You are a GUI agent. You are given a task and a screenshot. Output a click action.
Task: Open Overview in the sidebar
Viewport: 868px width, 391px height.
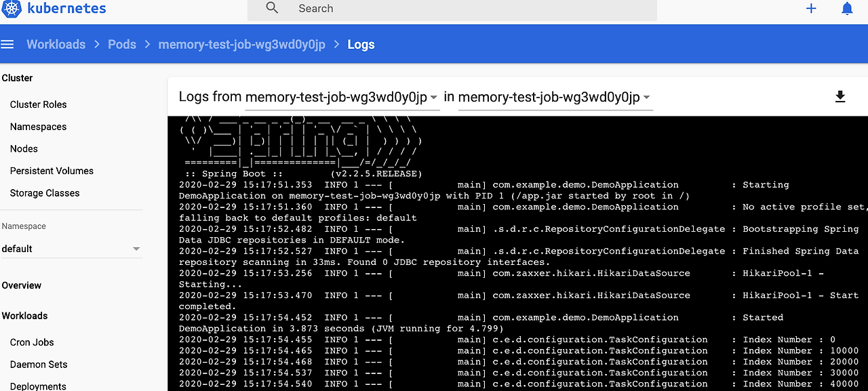click(21, 285)
